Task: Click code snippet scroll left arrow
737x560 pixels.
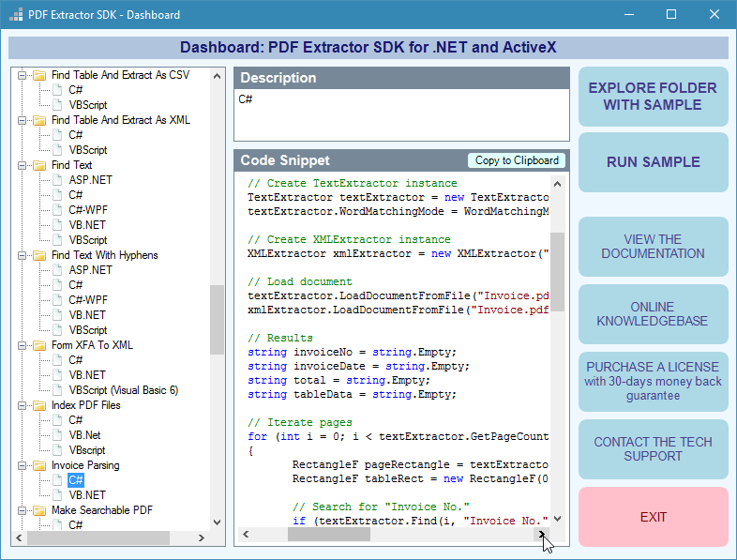Action: coord(246,534)
